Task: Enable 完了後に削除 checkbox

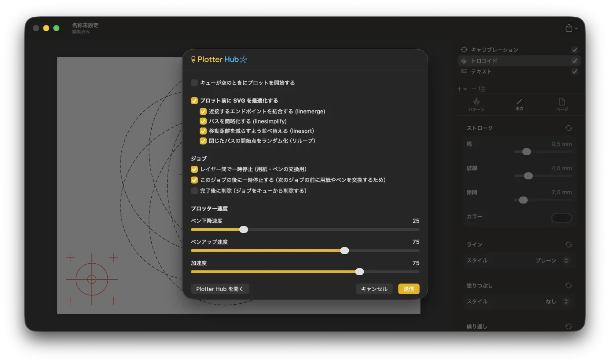Action: (194, 191)
